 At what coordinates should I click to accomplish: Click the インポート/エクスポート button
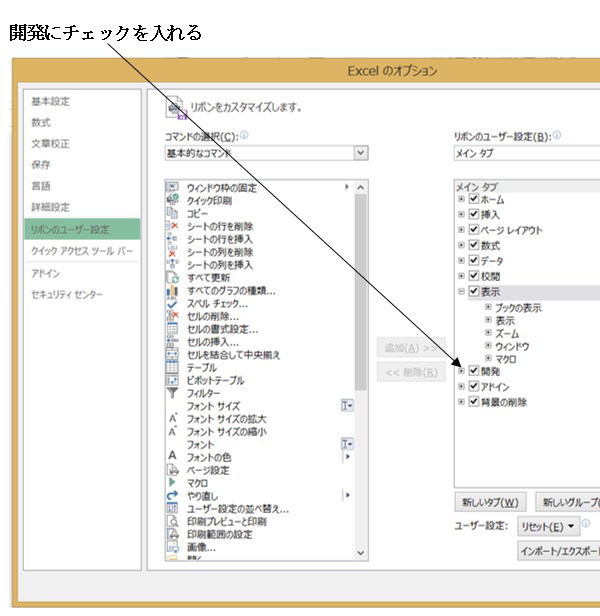point(559,551)
